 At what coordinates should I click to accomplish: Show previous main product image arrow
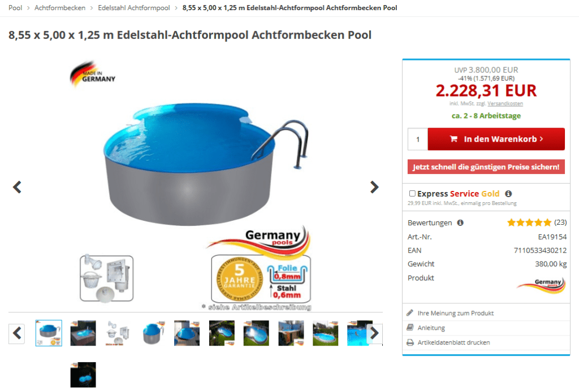[x=17, y=187]
